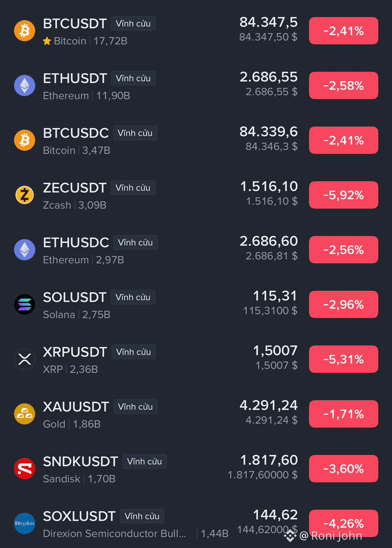Open the ETHUSDC pair name
Viewport: 392px width, 548px height.
tap(76, 243)
